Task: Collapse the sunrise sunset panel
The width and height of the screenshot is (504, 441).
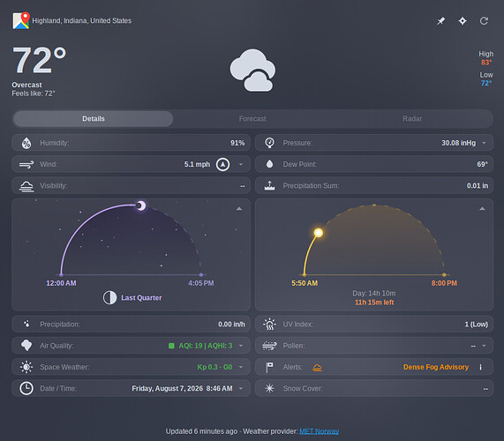Action: click(482, 209)
